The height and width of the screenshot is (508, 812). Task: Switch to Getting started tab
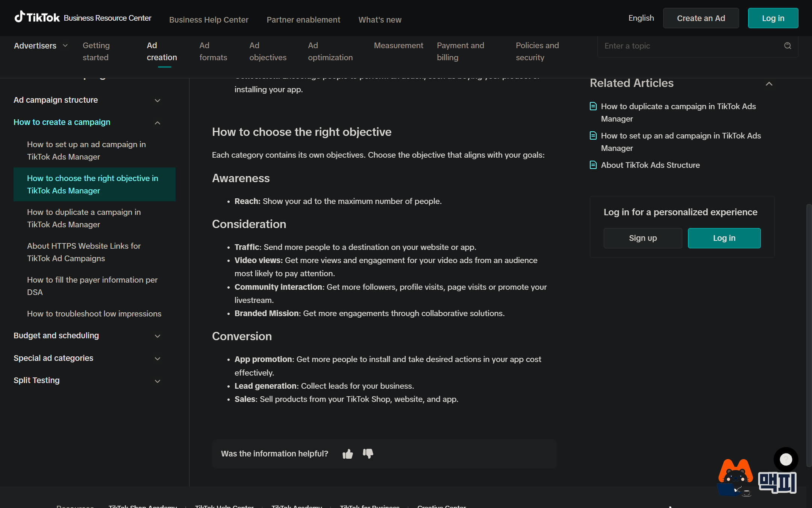[x=96, y=52]
